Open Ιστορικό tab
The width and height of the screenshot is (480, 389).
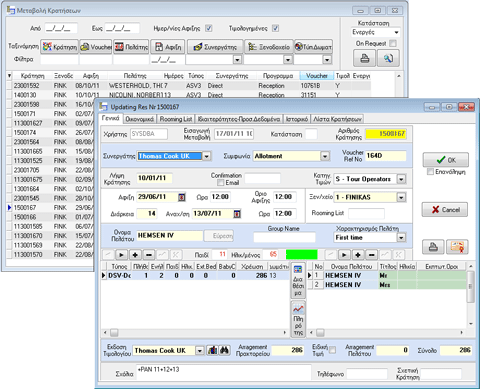click(x=297, y=119)
